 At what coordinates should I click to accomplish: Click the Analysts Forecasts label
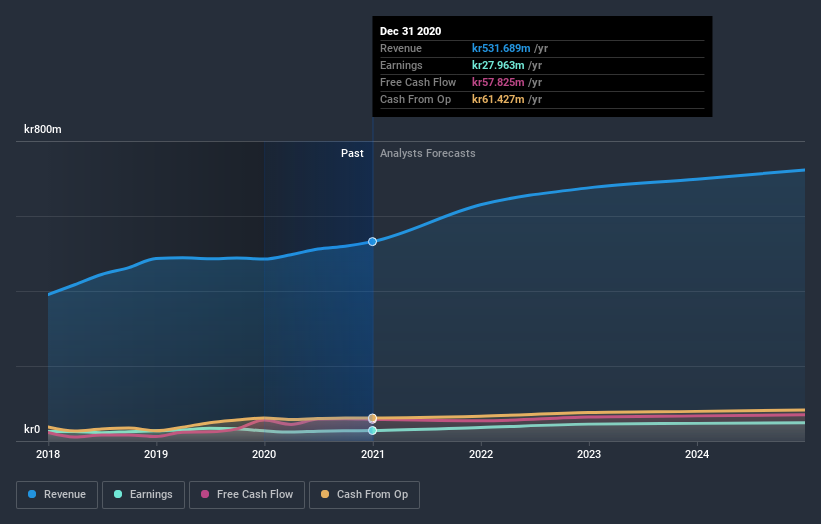[428, 153]
